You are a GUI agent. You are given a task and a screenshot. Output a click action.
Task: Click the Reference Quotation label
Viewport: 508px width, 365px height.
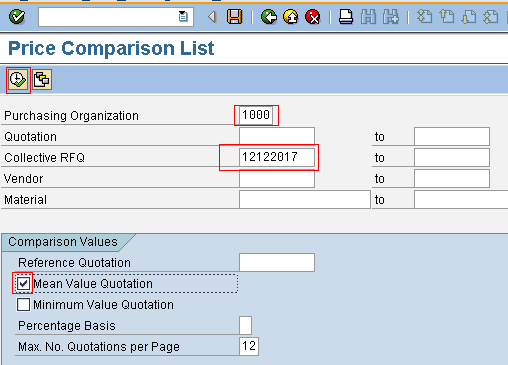pyautogui.click(x=74, y=263)
